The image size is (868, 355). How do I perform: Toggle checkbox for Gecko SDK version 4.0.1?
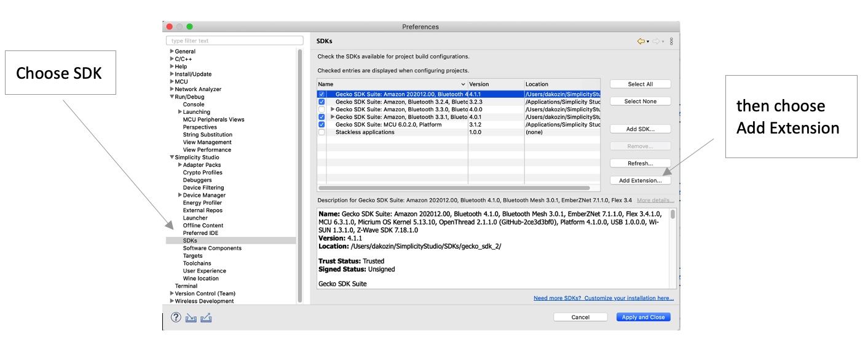coord(322,117)
